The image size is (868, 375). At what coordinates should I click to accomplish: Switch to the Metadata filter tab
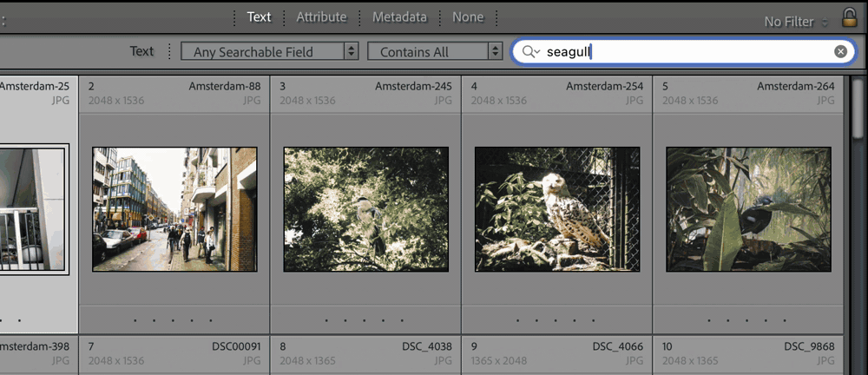click(399, 17)
